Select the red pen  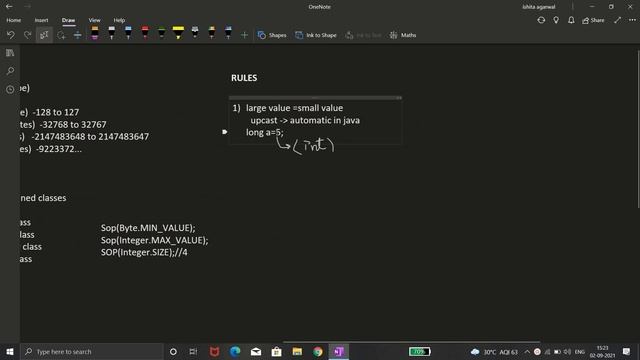145,33
